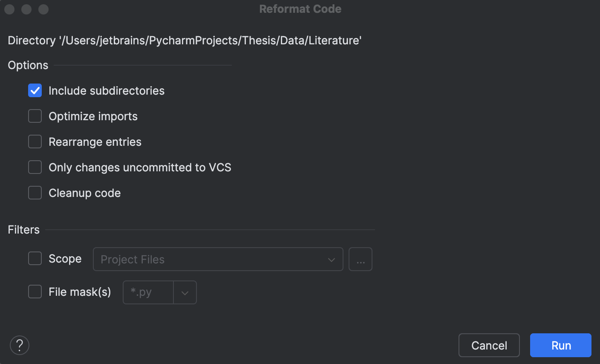Open the help question mark icon
This screenshot has height=364, width=600.
20,345
